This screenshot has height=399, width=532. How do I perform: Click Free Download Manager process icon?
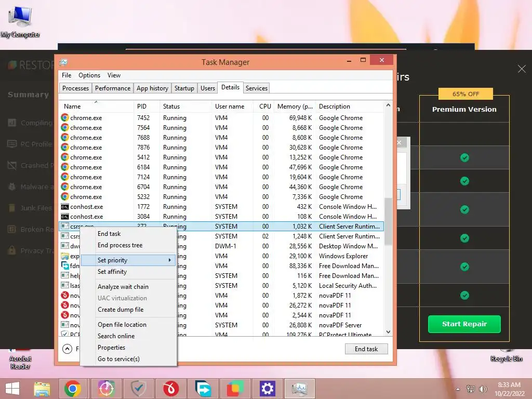[65, 265]
